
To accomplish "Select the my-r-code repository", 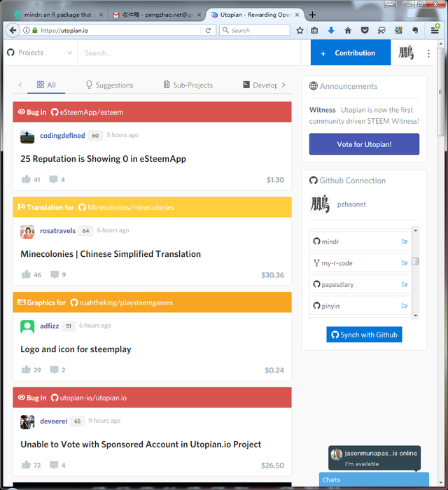I will tap(360, 262).
